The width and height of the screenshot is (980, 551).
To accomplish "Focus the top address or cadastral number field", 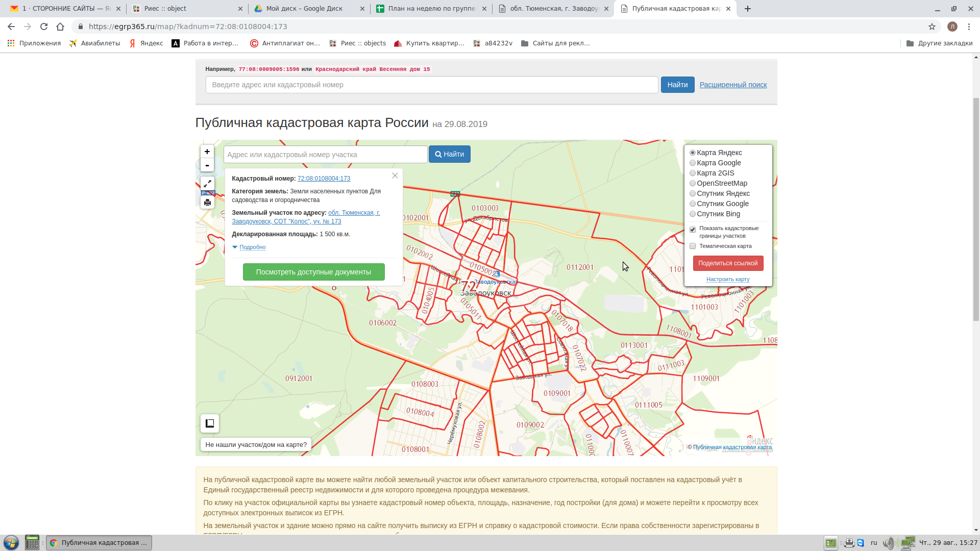I will [x=432, y=85].
